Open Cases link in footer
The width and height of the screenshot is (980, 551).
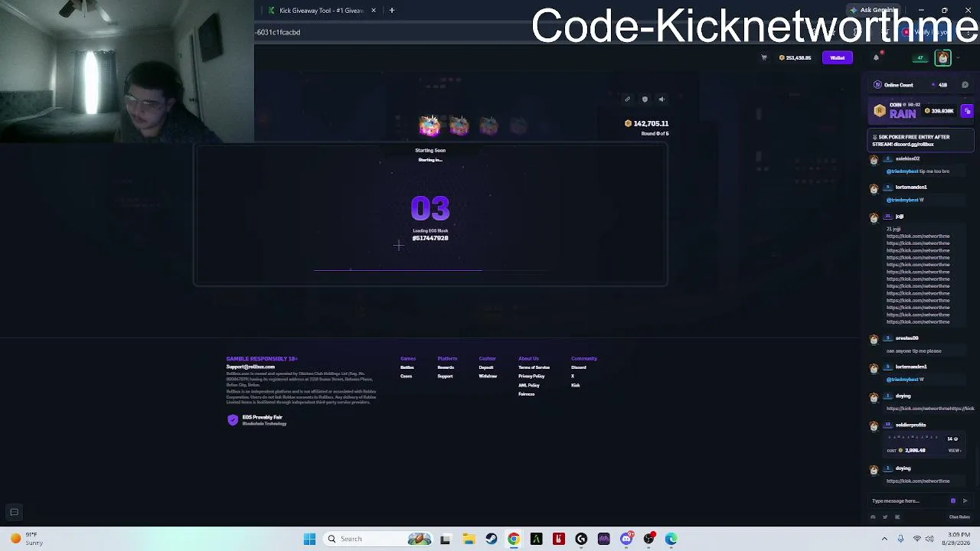coord(406,376)
